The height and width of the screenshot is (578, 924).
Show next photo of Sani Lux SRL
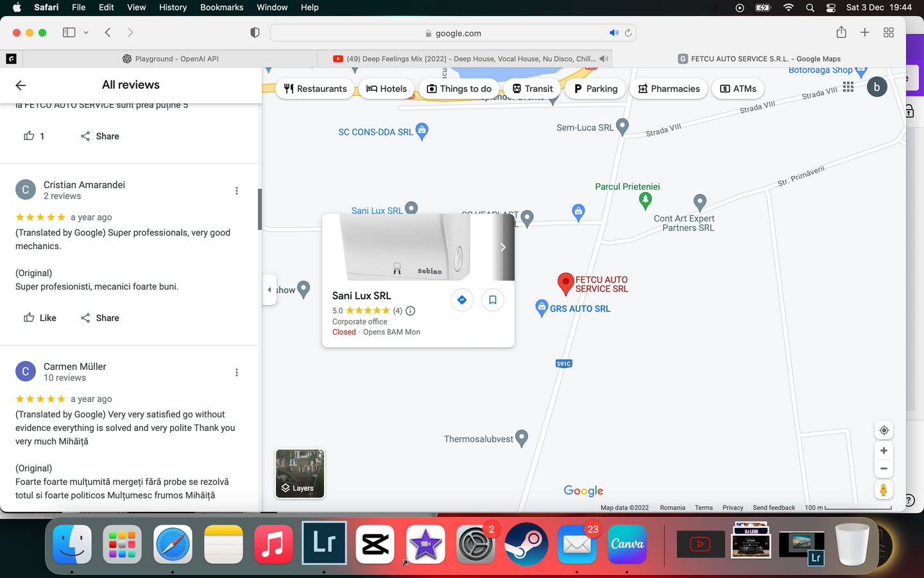[503, 247]
